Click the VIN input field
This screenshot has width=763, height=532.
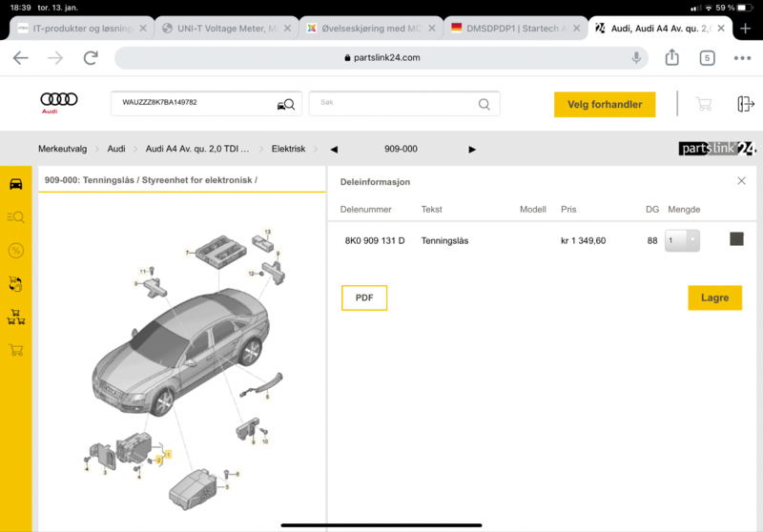[x=191, y=104]
